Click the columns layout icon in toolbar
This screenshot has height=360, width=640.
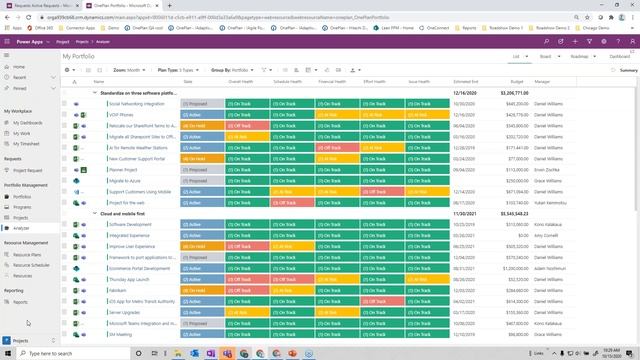tap(308, 70)
